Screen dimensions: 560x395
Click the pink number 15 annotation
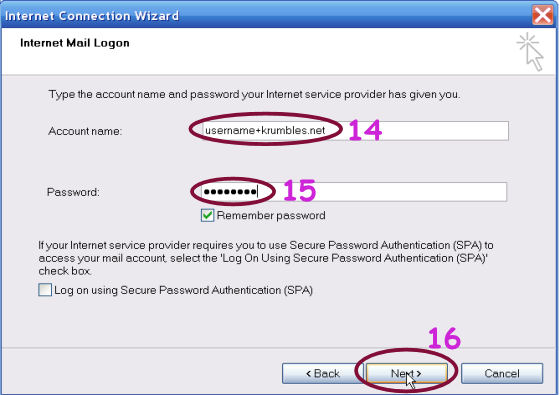point(300,190)
